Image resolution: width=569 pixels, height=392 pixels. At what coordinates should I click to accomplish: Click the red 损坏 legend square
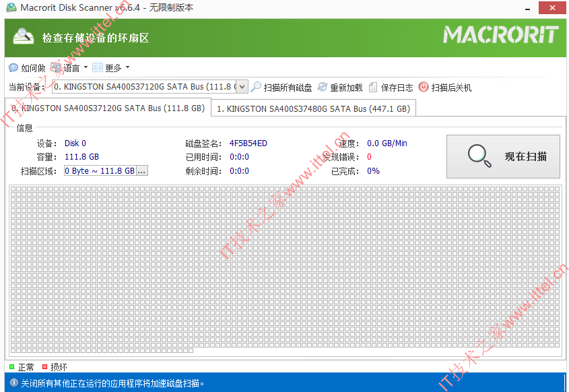point(44,367)
